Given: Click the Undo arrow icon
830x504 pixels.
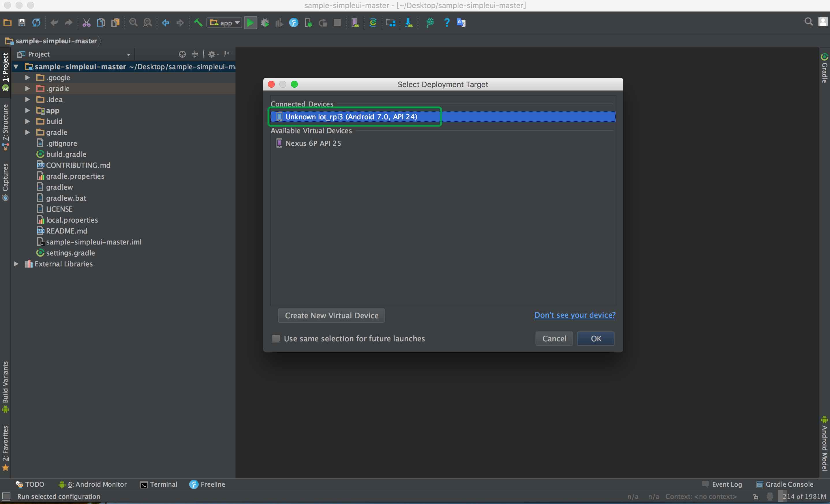Looking at the screenshot, I should 54,22.
